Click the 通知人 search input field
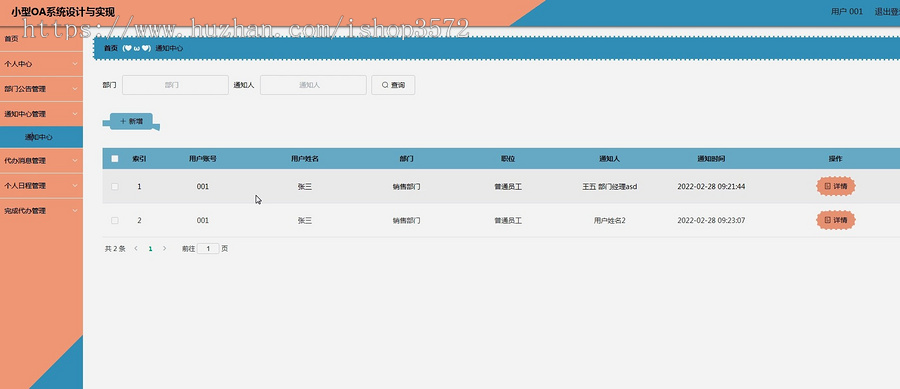 coord(313,85)
